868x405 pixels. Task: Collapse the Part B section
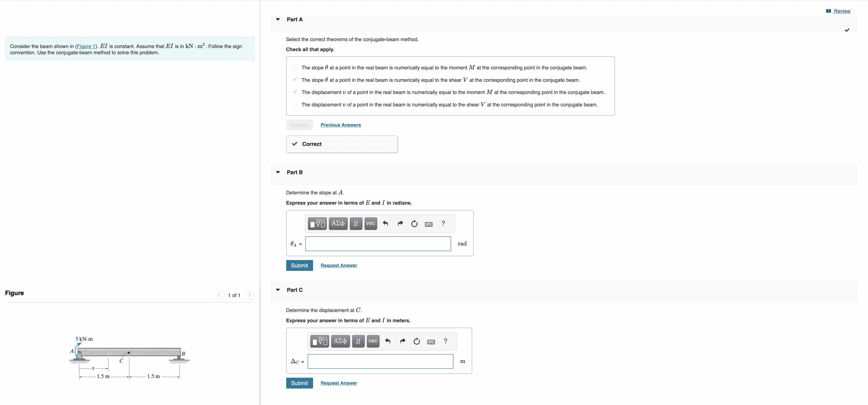pos(278,172)
